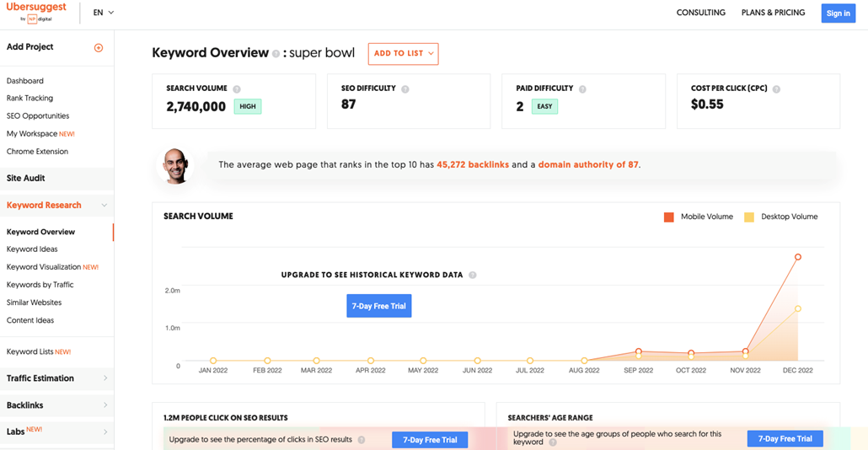The width and height of the screenshot is (868, 450).
Task: Click PLANS & PRICING in top navigation
Action: (774, 12)
